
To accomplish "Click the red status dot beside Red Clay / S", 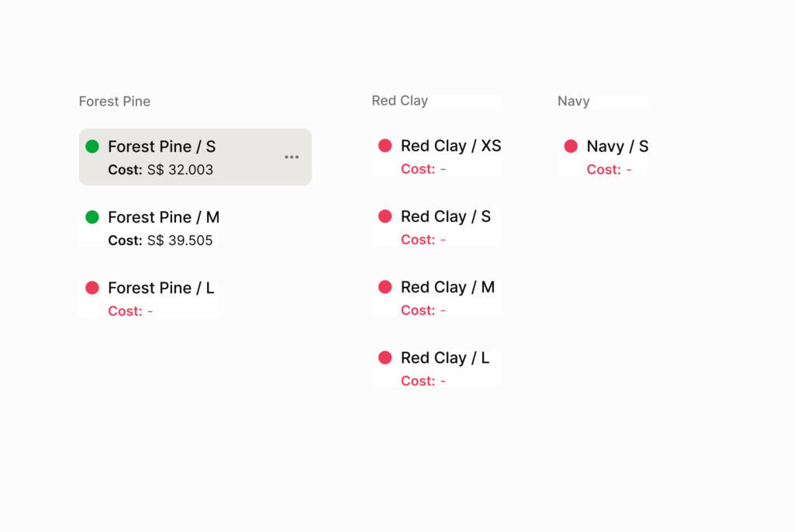I will [385, 216].
